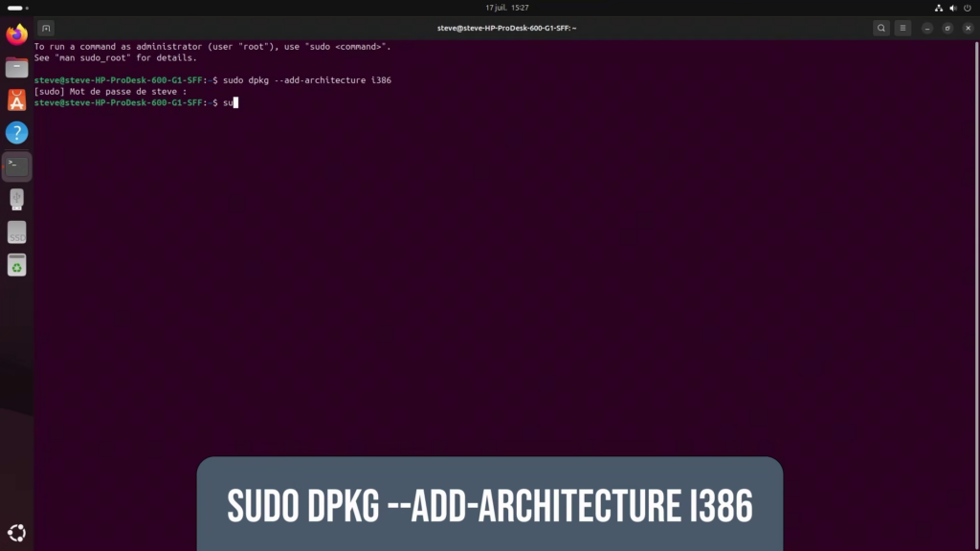Click the Terminal icon in the dock
Image resolution: width=980 pixels, height=551 pixels.
tap(16, 166)
